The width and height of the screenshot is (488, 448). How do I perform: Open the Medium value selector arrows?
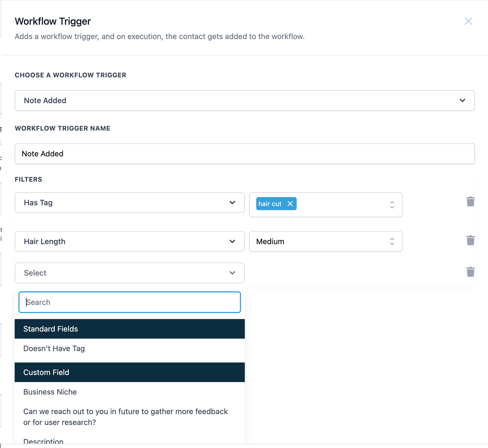392,241
